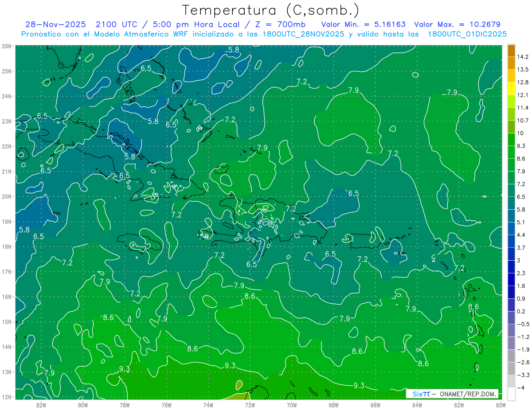The height and width of the screenshot is (411, 532).
Task: Click the 10.7 value in color legend
Action: [523, 121]
